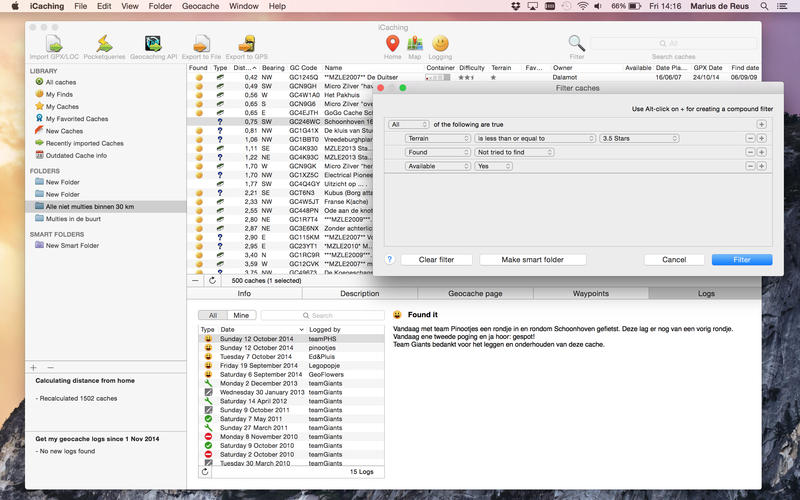Select New Smart Folder
The height and width of the screenshot is (500, 800).
click(72, 245)
